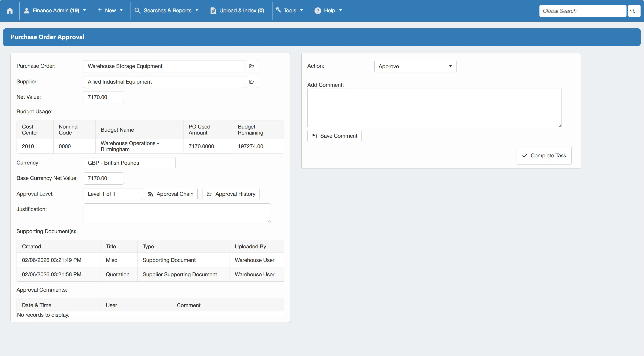This screenshot has width=644, height=356.
Task: Open Searches & Reports menu
Action: (x=167, y=11)
